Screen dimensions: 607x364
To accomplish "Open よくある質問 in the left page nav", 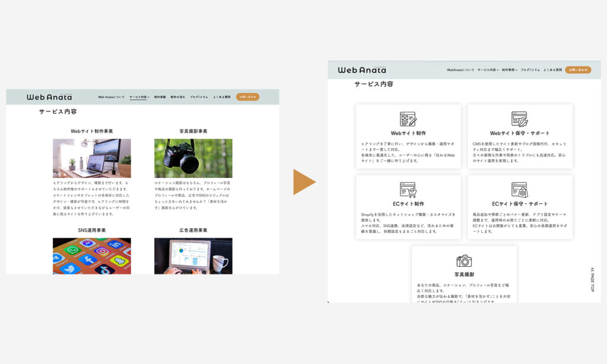I will pos(222,97).
